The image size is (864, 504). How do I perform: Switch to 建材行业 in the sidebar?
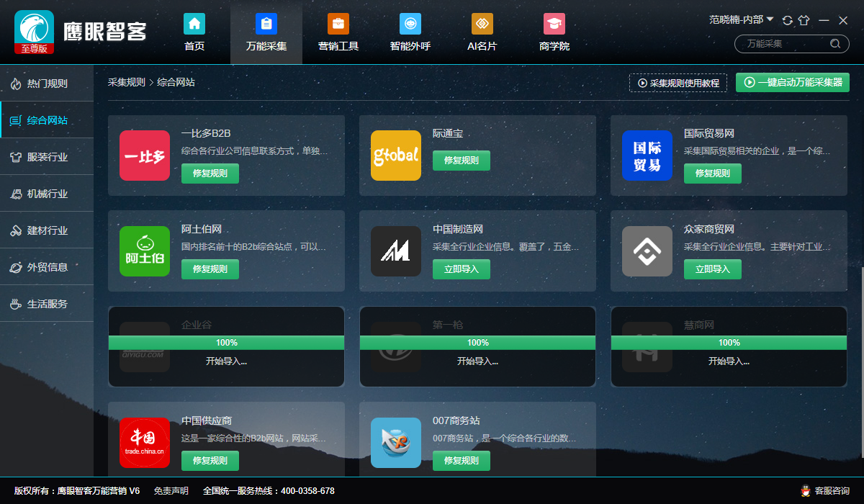[47, 230]
